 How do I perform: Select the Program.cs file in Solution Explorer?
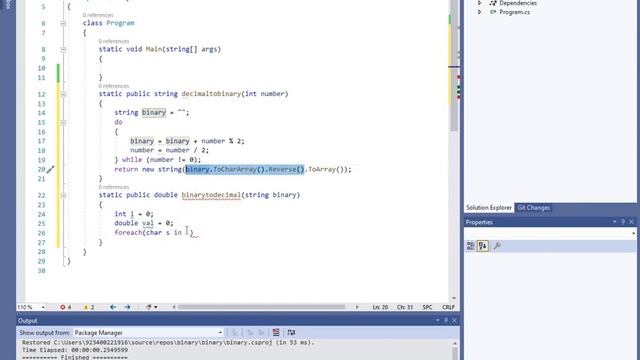click(x=515, y=12)
